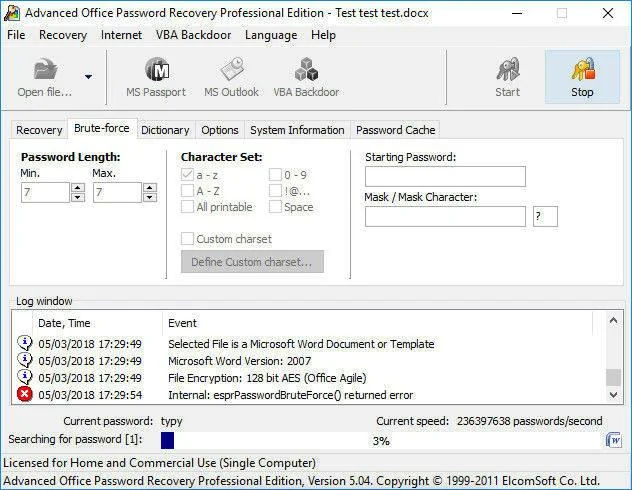Switch to the Password Cache tab
Screen dimensions: 632x490
click(x=395, y=130)
